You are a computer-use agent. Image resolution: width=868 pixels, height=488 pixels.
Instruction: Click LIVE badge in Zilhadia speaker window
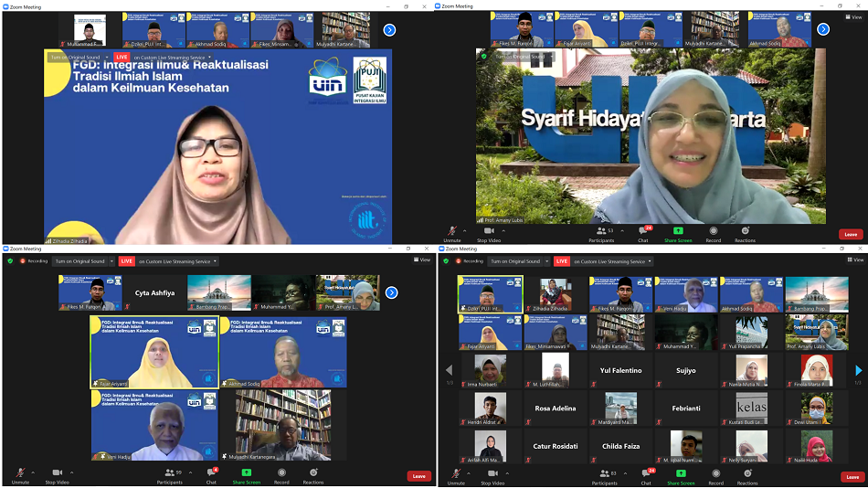pos(122,57)
